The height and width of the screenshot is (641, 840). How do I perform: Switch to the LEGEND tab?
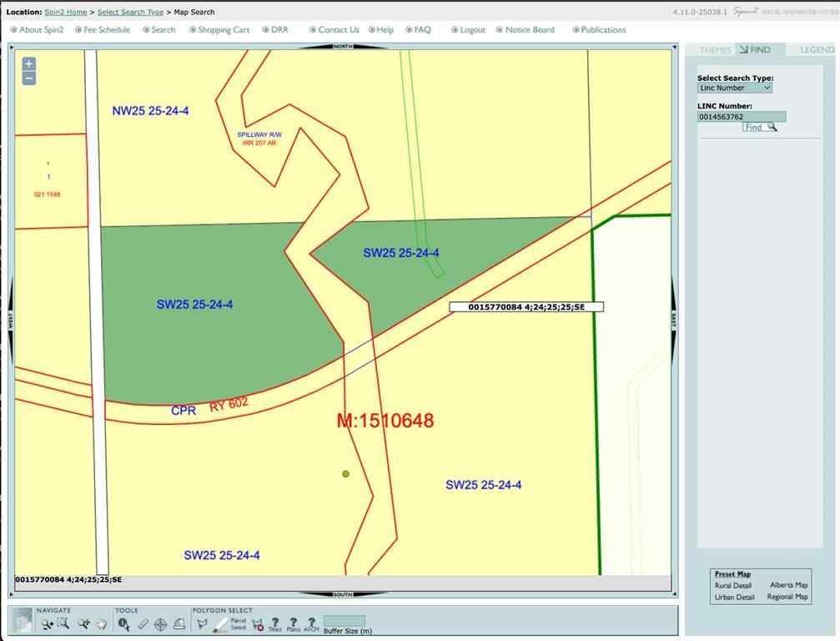click(816, 49)
